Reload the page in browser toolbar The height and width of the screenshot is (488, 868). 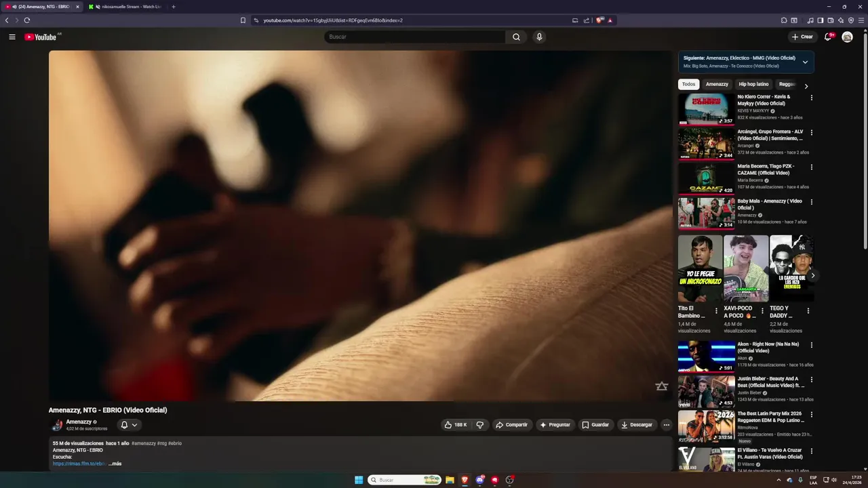[27, 20]
